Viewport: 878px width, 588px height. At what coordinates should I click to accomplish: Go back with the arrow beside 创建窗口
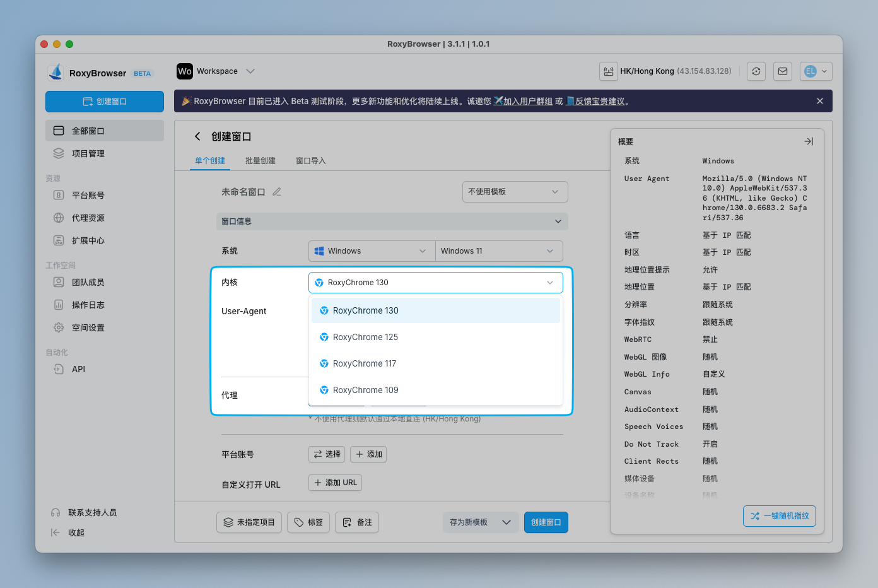[x=197, y=136]
